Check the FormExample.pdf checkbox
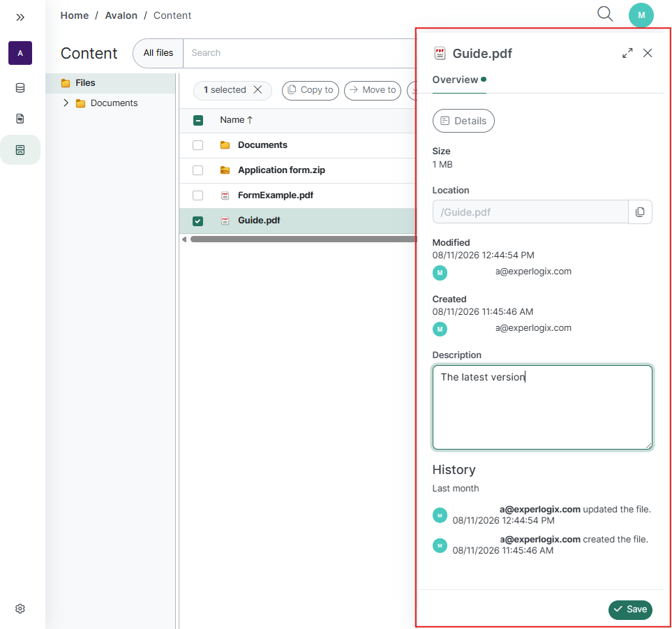The image size is (672, 629). pos(197,195)
